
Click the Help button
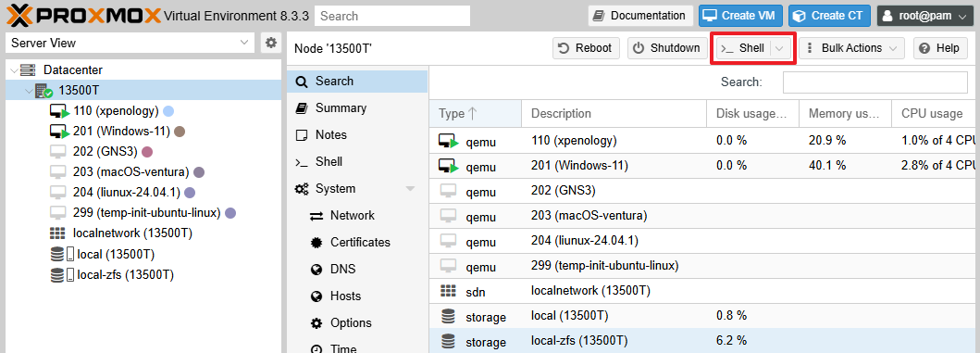click(940, 48)
